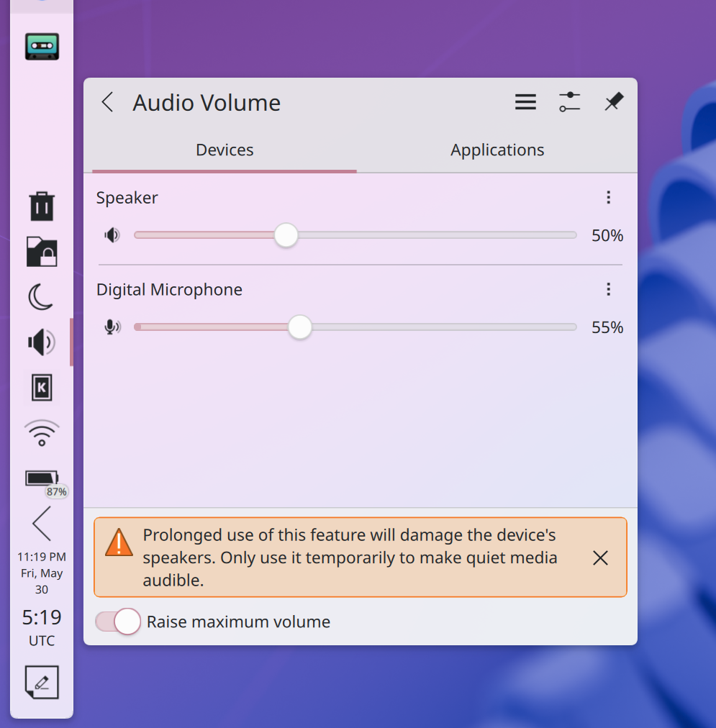Select the Devices tab

(225, 150)
